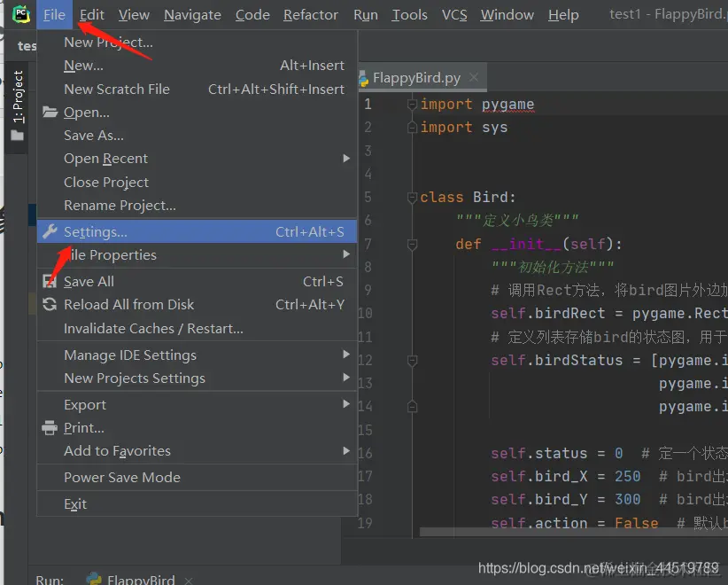Select Invalidate Caches / Restart...
This screenshot has height=585, width=728.
tap(197, 328)
